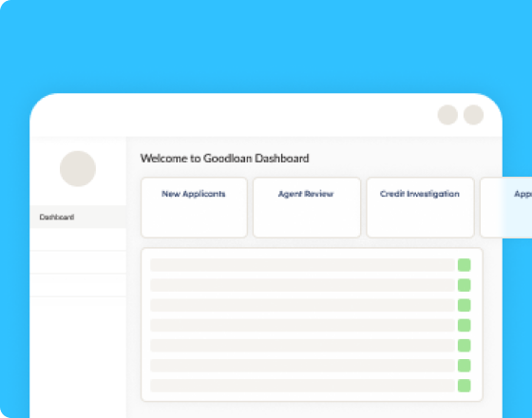This screenshot has height=418, width=532.
Task: Click the Welcome to Goodloan Dashboard heading
Action: point(224,159)
